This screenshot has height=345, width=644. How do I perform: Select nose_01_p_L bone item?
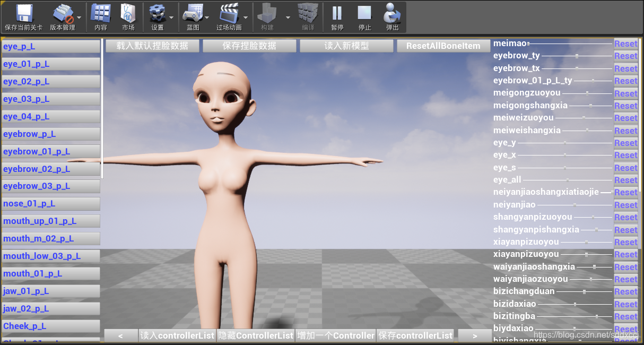click(51, 204)
